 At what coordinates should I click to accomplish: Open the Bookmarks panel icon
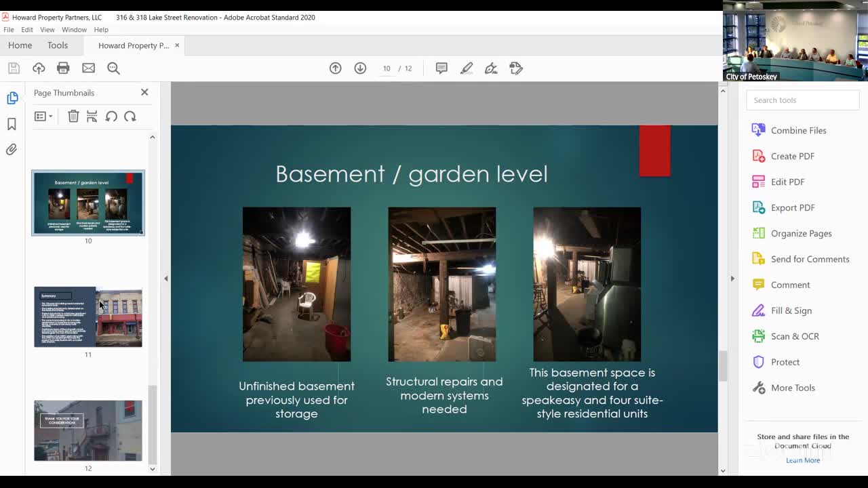click(12, 124)
